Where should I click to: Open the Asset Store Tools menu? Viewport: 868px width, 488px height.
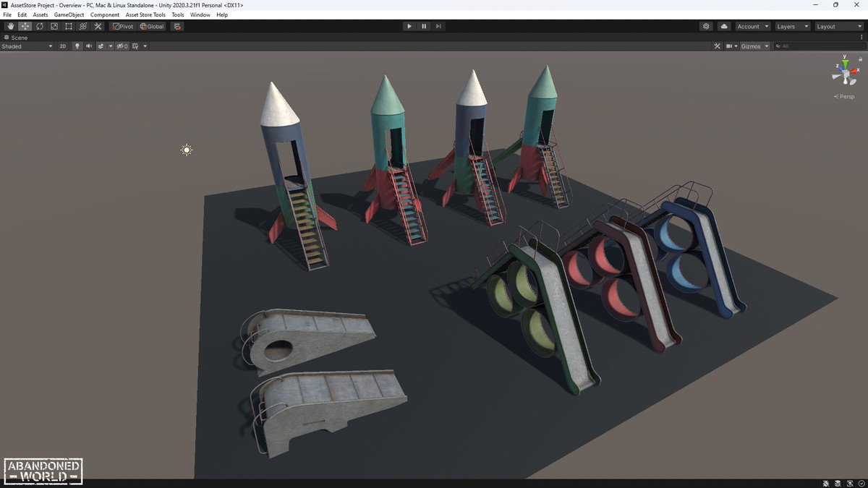(x=145, y=14)
